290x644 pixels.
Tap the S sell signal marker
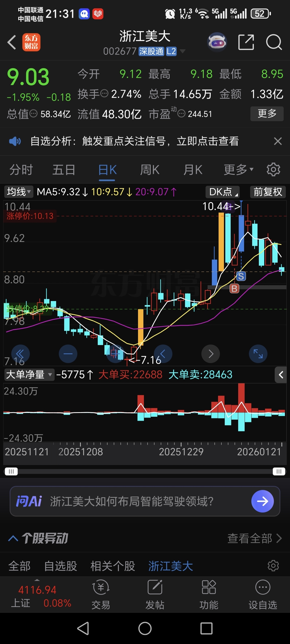click(x=241, y=276)
